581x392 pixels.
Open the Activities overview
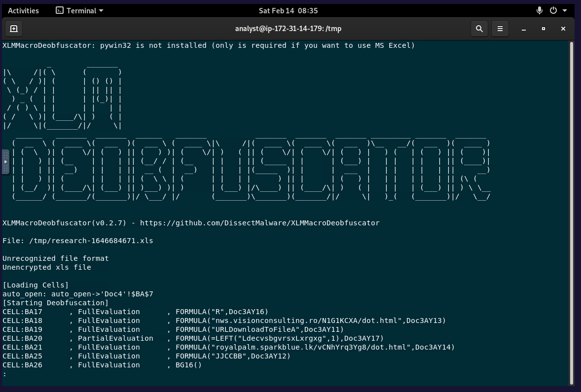(23, 10)
